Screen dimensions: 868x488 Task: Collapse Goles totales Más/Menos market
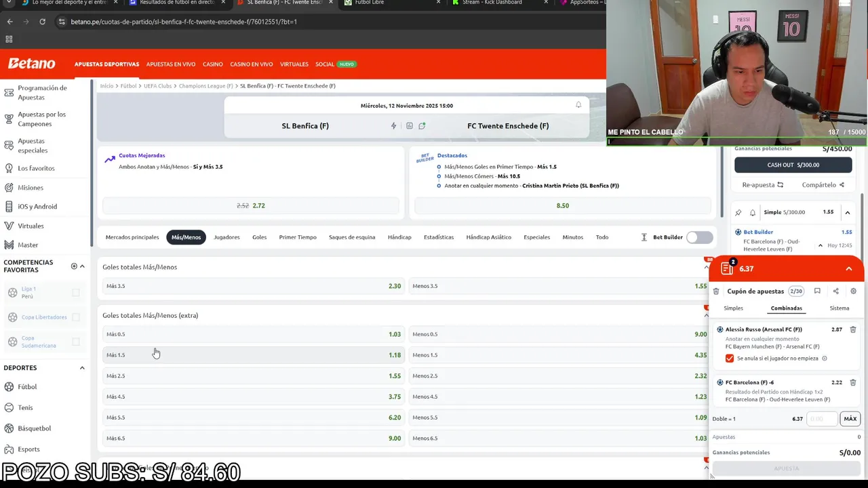(x=706, y=267)
